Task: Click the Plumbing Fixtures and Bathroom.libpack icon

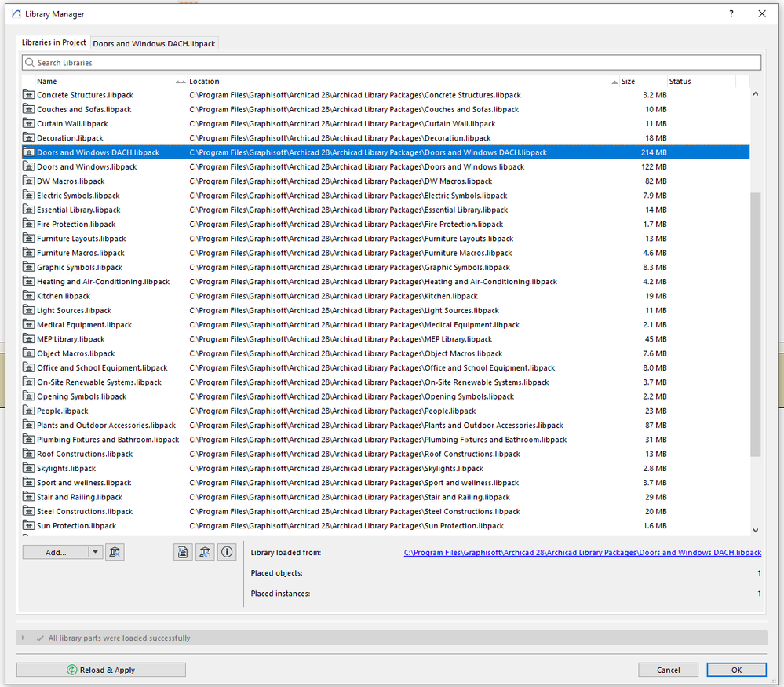Action: click(28, 440)
